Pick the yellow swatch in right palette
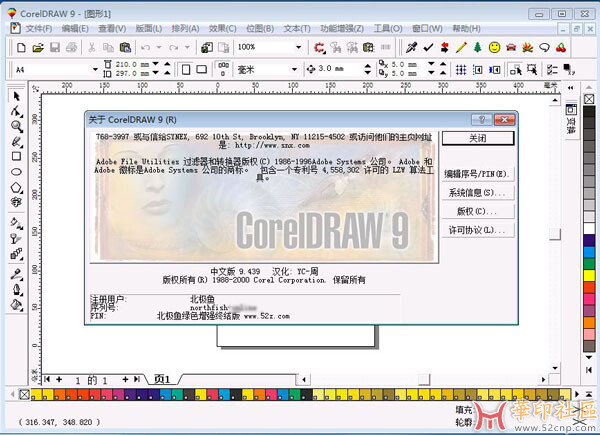The image size is (600, 435). [x=589, y=275]
